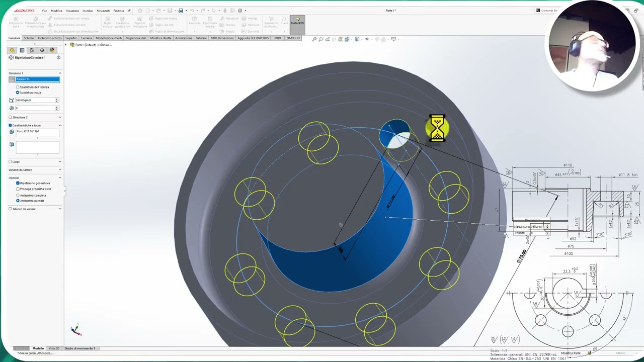The height and width of the screenshot is (362, 644).
Task: Switch to the Valutare tab
Action: click(201, 38)
